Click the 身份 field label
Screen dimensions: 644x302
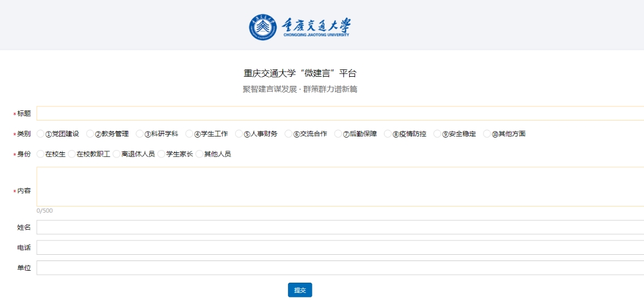coord(24,154)
